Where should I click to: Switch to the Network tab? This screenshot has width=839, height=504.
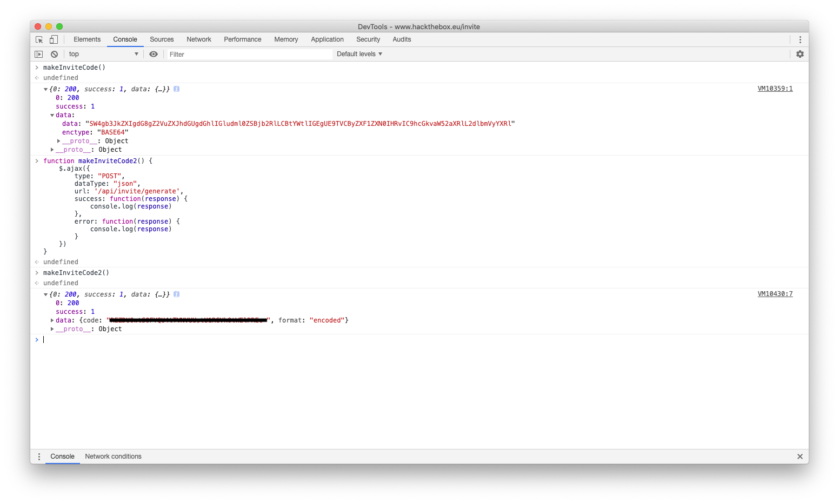pyautogui.click(x=199, y=39)
